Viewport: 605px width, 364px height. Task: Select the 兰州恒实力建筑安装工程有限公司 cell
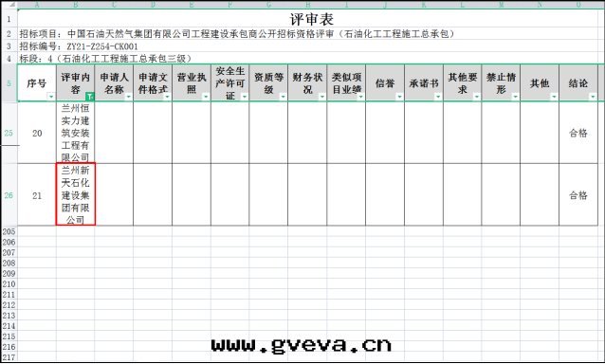[76, 133]
